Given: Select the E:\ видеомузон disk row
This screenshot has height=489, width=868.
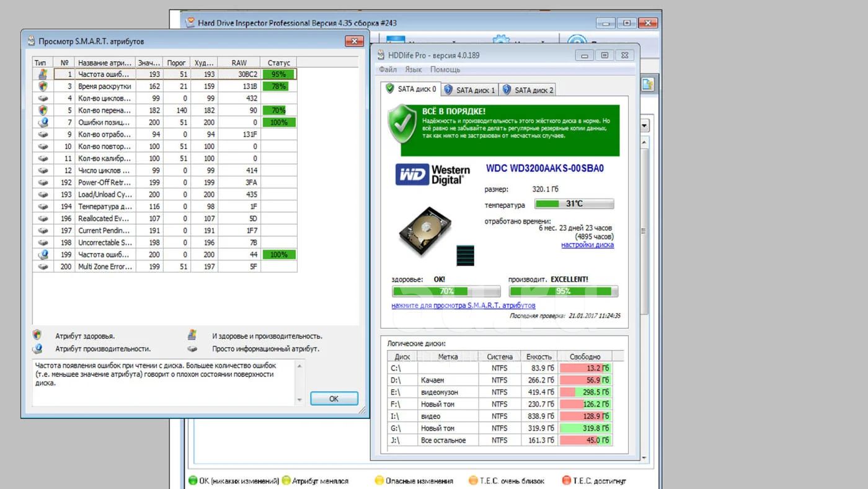Looking at the screenshot, I should coord(500,392).
